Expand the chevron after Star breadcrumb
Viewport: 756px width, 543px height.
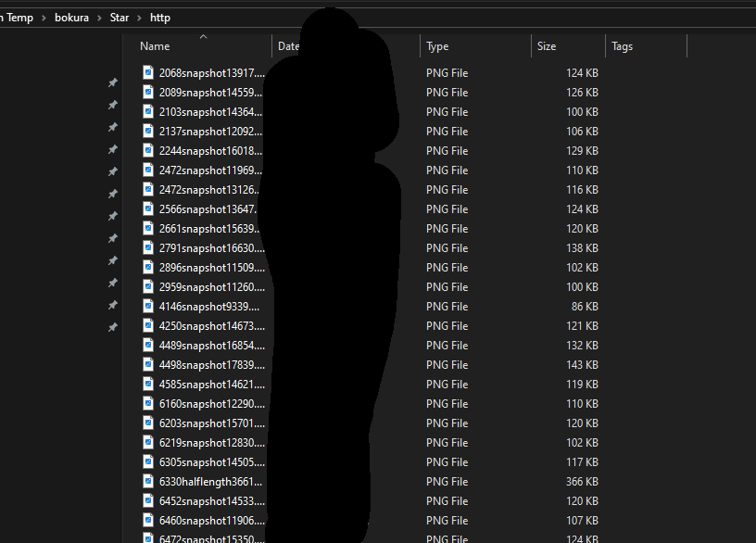point(139,18)
